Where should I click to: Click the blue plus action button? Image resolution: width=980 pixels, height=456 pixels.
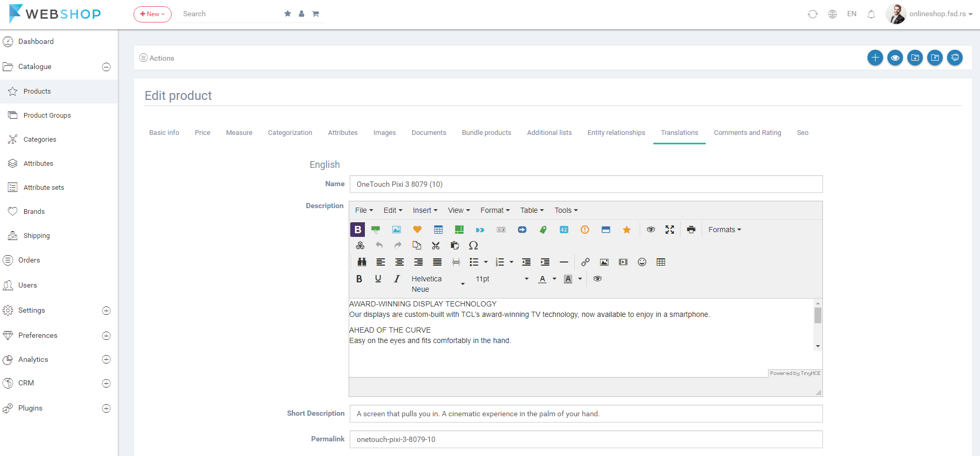[x=875, y=58]
